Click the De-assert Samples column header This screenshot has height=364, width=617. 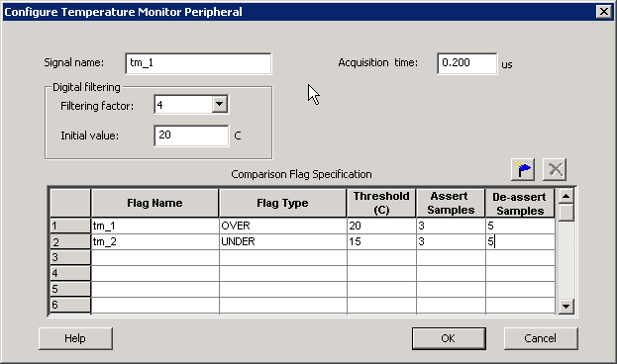tap(520, 203)
